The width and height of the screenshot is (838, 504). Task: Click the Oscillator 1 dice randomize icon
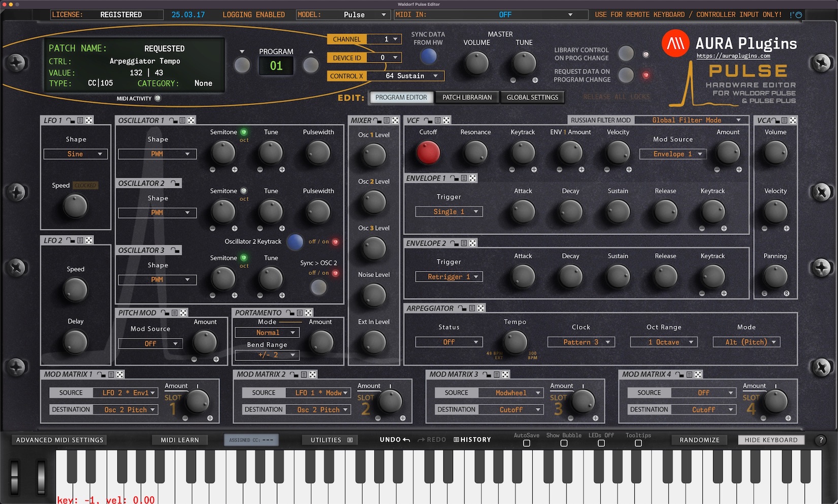[x=191, y=120]
